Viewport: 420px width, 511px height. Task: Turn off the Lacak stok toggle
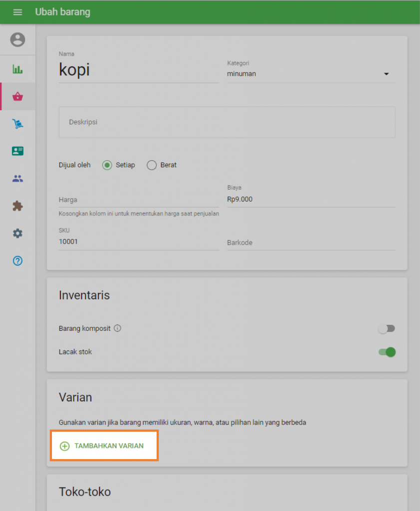[x=387, y=352]
